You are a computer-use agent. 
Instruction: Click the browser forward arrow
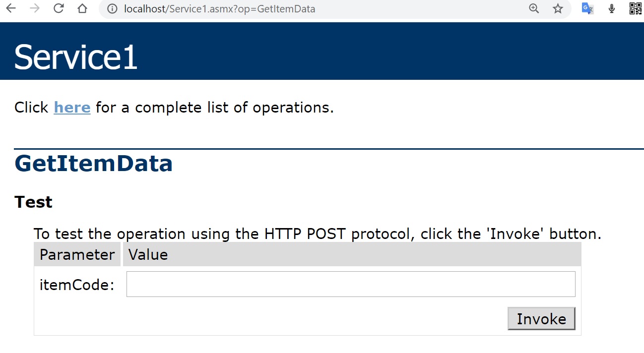pyautogui.click(x=35, y=8)
